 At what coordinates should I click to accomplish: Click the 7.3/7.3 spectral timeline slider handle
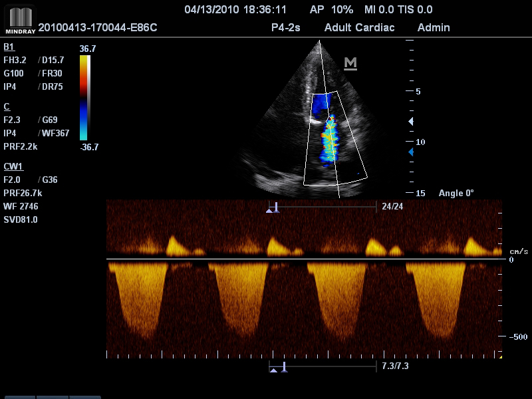284,366
